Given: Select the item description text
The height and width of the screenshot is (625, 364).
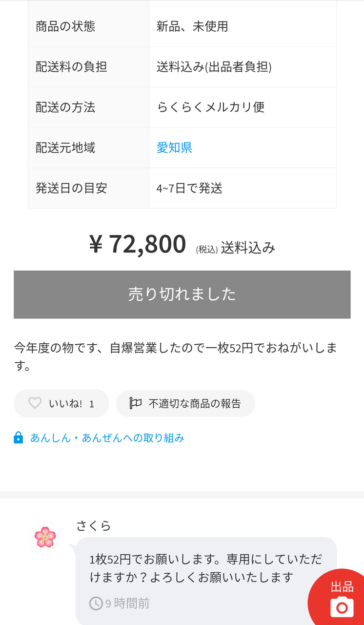Looking at the screenshot, I should tap(176, 356).
